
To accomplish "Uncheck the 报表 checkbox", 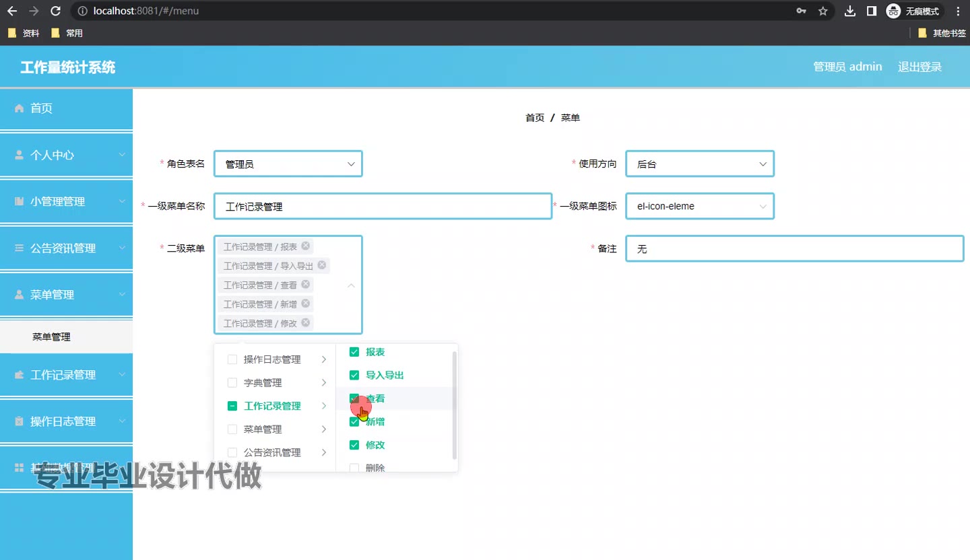I will (x=354, y=352).
